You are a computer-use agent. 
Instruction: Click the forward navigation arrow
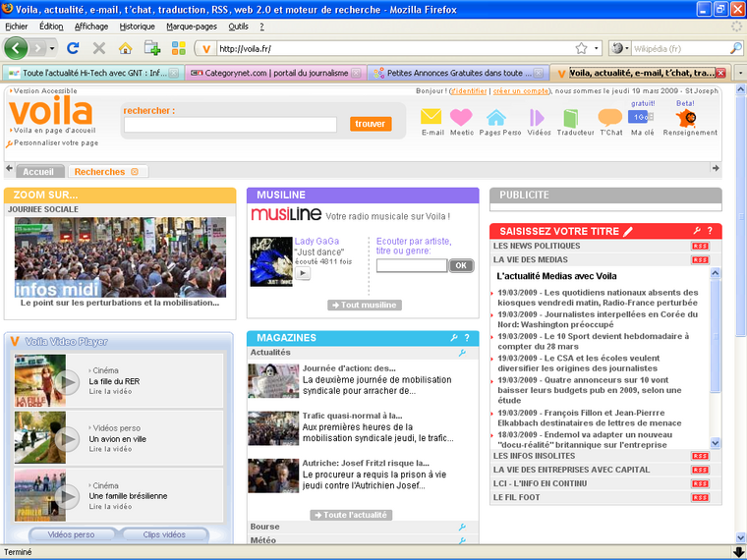pos(37,48)
